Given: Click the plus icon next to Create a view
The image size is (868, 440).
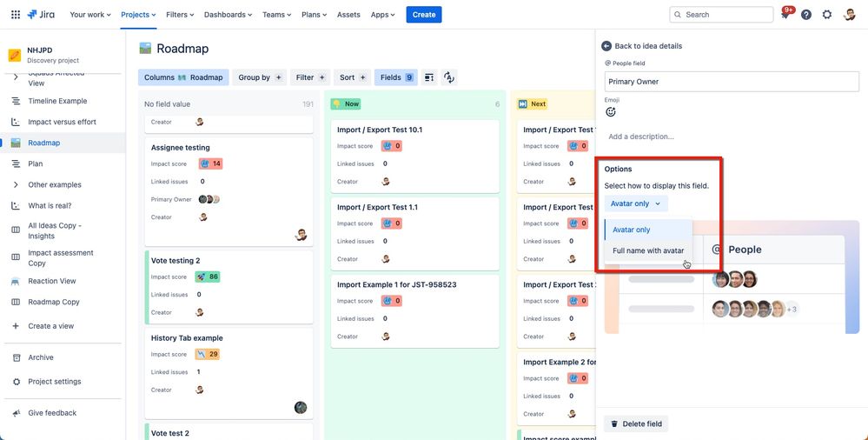Looking at the screenshot, I should [16, 326].
